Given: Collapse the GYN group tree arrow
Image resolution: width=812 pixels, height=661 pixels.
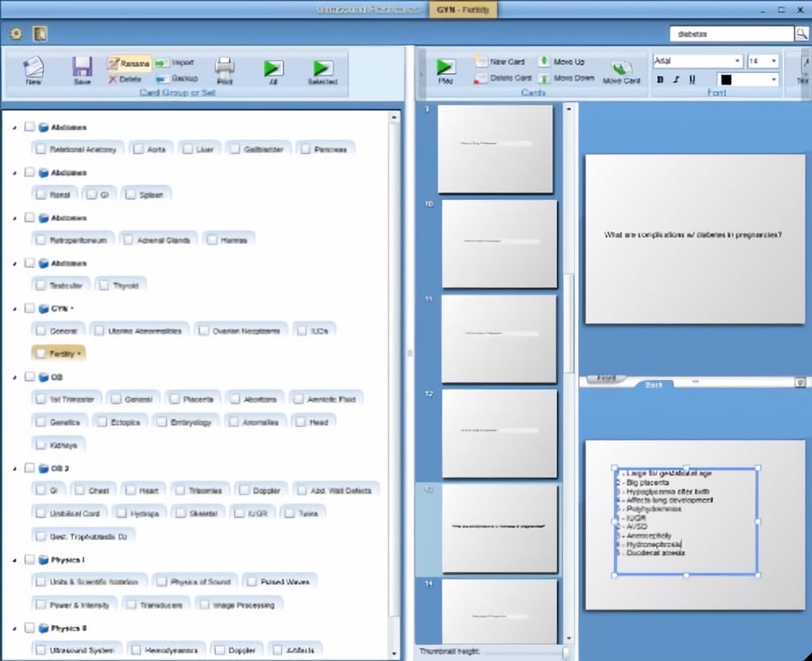Looking at the screenshot, I should coord(15,309).
